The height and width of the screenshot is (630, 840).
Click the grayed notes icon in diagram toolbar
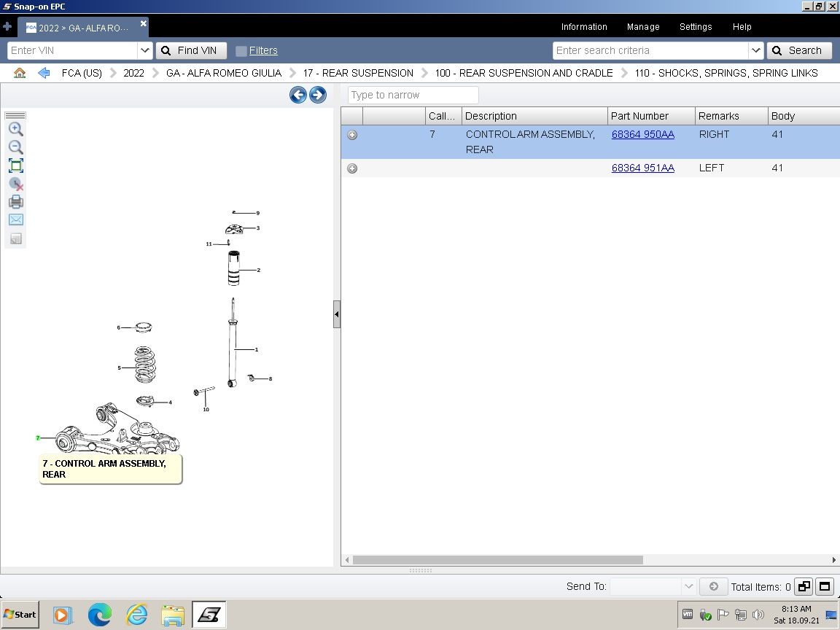coord(15,238)
